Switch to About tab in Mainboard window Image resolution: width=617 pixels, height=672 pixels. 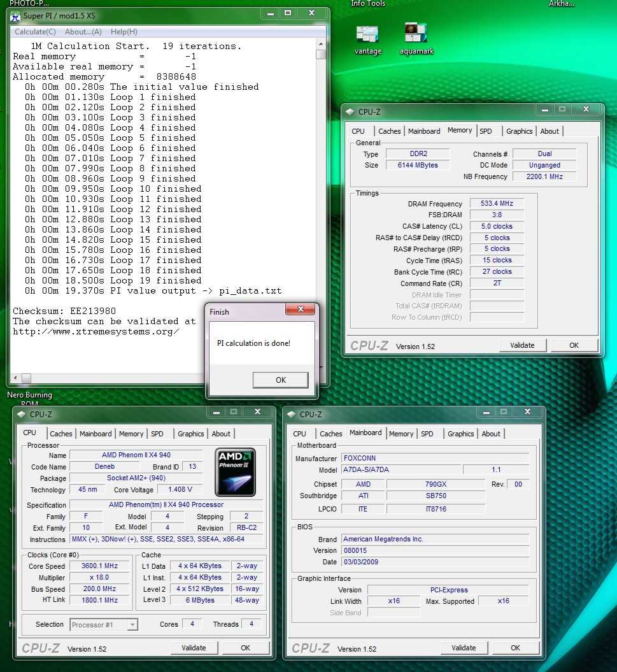coord(491,434)
